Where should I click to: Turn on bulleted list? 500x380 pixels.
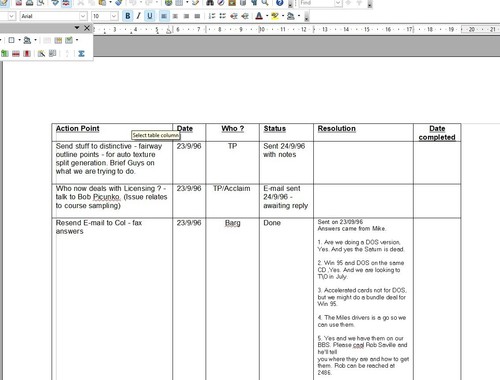pos(223,16)
